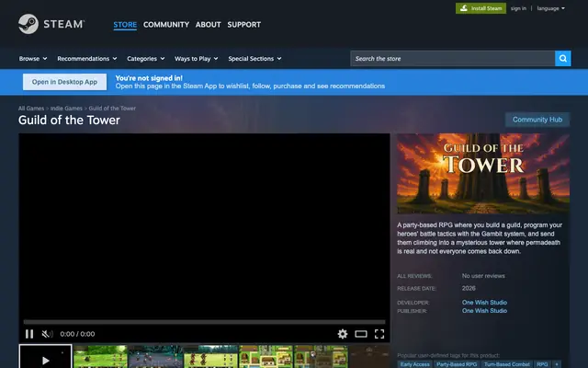The width and height of the screenshot is (588, 368).
Task: Open video settings gear
Action: [x=343, y=334]
